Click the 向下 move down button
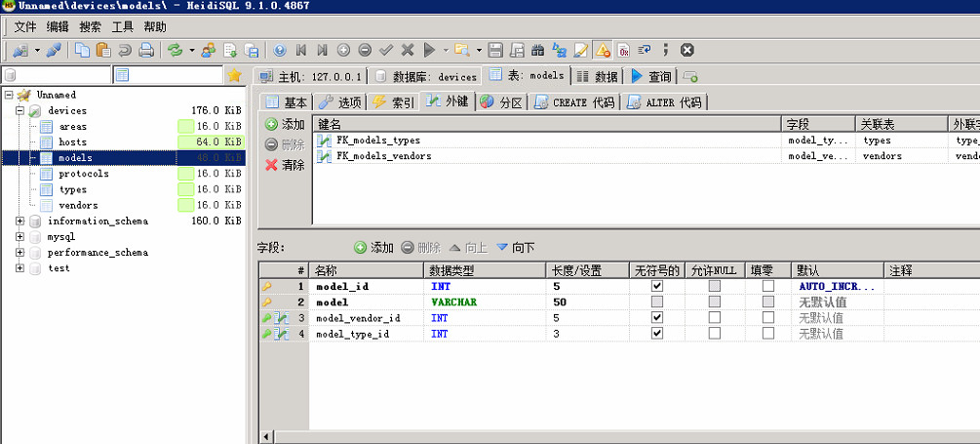This screenshot has height=444, width=980. coord(516,248)
